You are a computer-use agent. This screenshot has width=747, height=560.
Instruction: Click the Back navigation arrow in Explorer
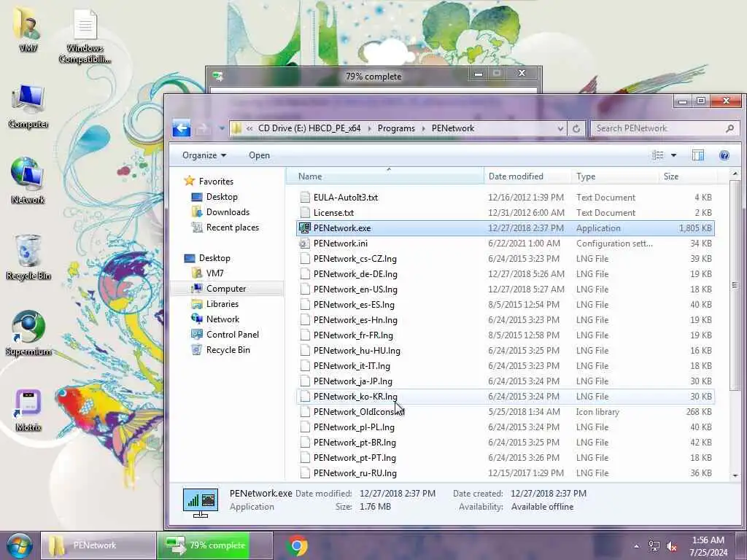click(182, 128)
